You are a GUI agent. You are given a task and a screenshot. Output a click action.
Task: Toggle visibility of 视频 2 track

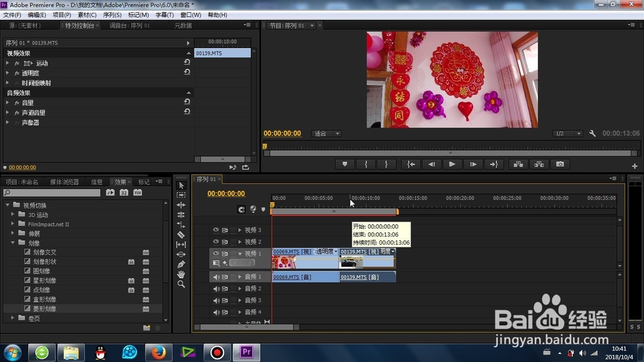click(216, 242)
